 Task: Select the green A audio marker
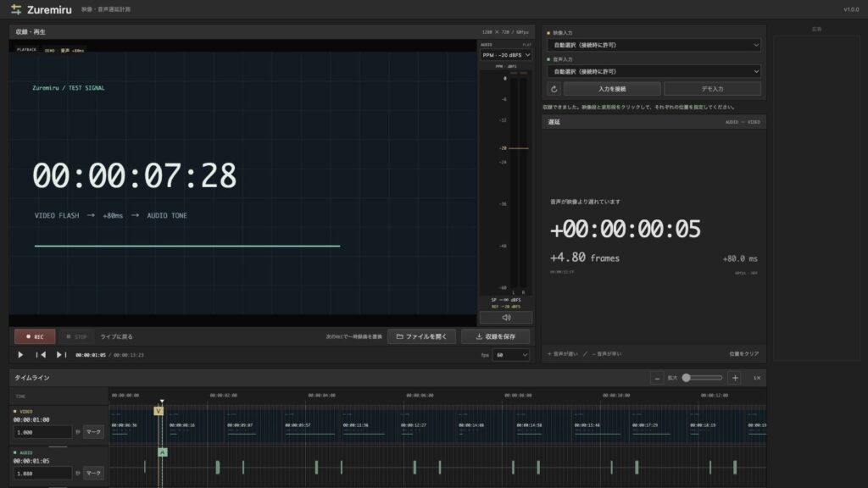point(162,452)
